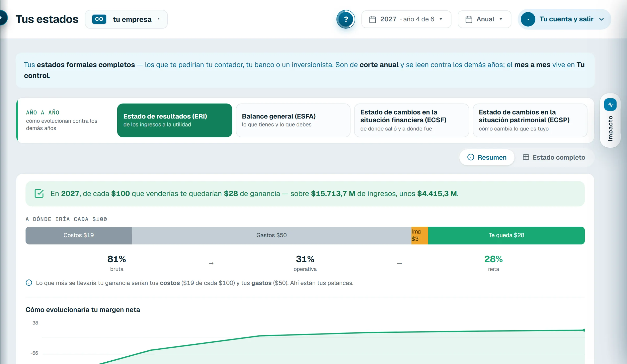Click the $15.713,7 M ingresos figure

tap(333, 194)
